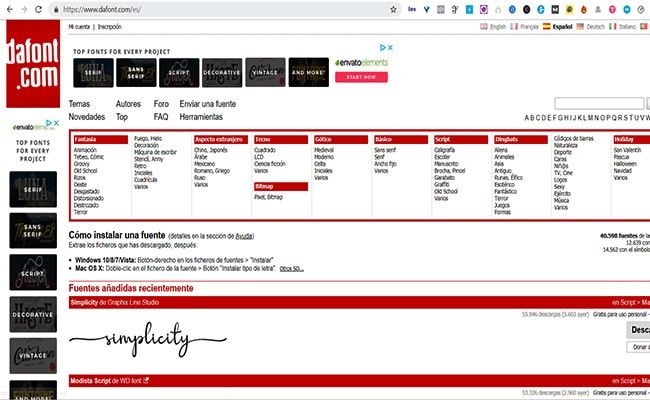Switch language to English via flag
This screenshot has height=400, width=650.
point(484,27)
